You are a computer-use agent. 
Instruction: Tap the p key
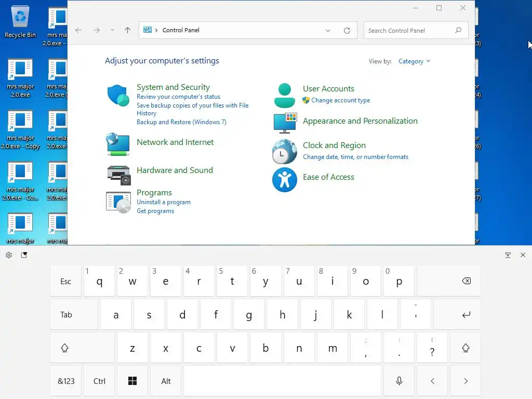(399, 281)
